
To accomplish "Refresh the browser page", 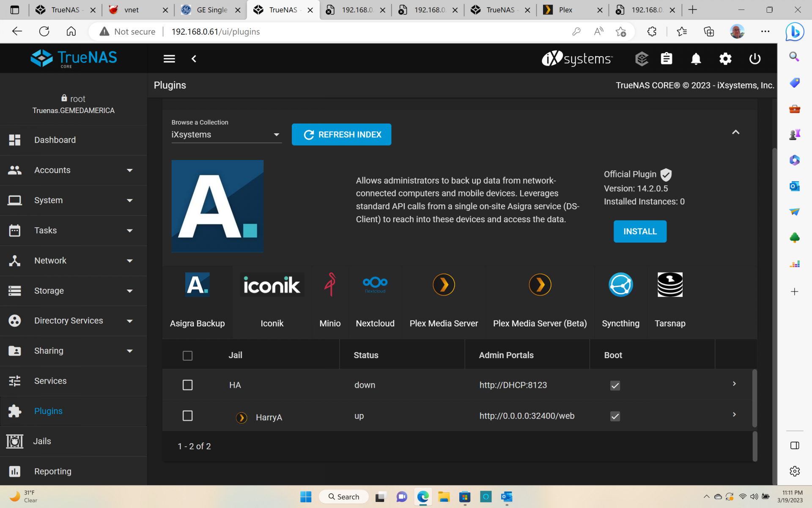I will (x=44, y=32).
